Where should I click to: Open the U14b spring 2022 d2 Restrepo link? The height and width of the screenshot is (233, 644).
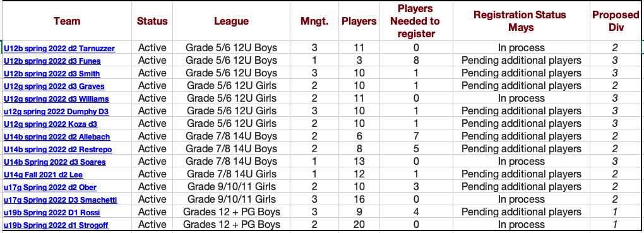pos(58,150)
